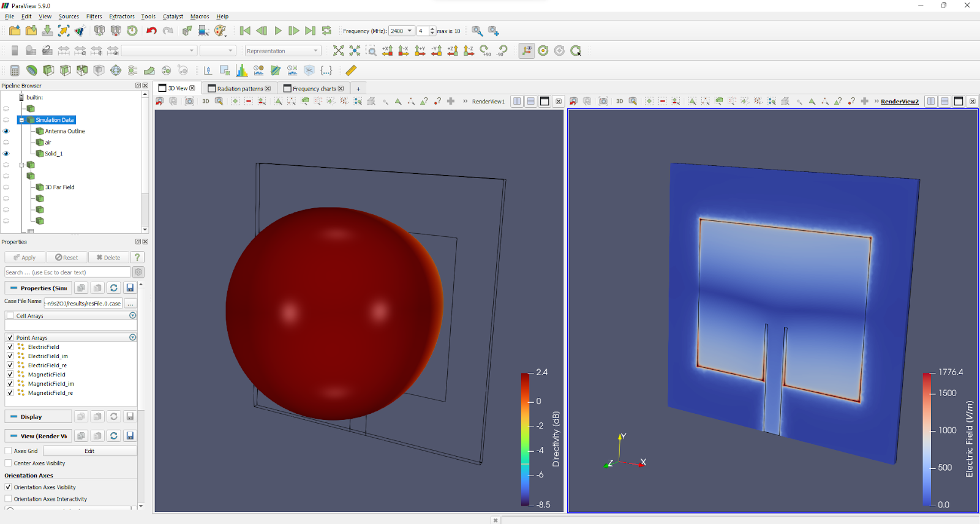Click the Case File Name text field
This screenshot has height=524, width=980.
83,303
